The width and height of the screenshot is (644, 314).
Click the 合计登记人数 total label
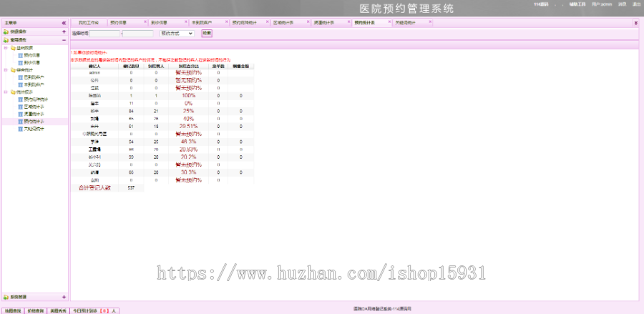tap(94, 188)
